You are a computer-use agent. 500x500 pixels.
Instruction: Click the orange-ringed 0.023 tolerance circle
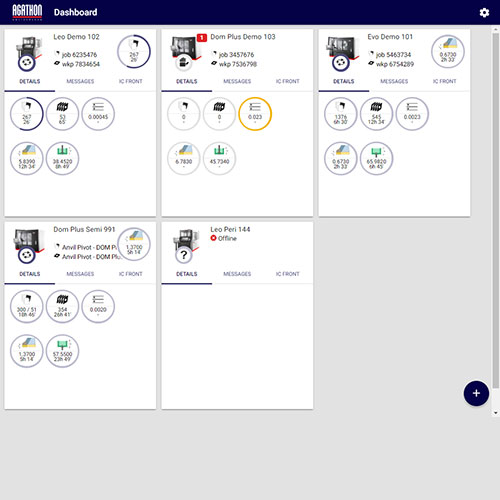coord(255,114)
